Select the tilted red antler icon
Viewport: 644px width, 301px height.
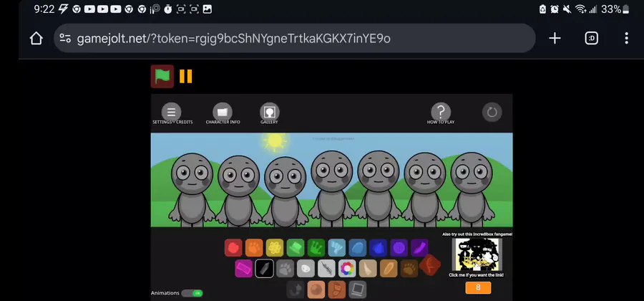tap(430, 265)
